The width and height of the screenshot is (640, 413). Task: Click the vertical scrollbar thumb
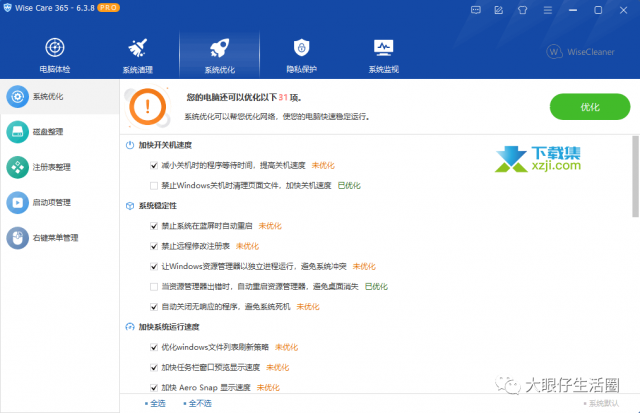click(x=635, y=177)
